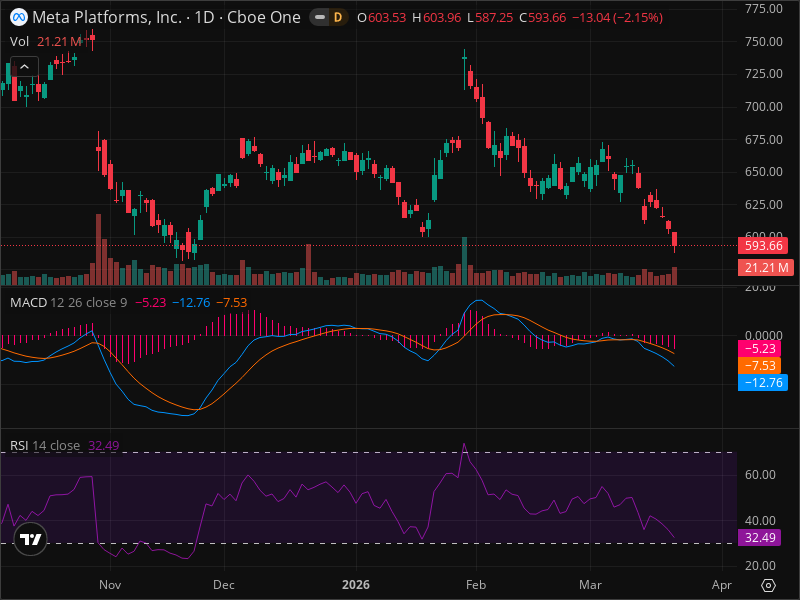The width and height of the screenshot is (800, 600).
Task: Click the 21.21 M volume axis label
Action: click(765, 267)
